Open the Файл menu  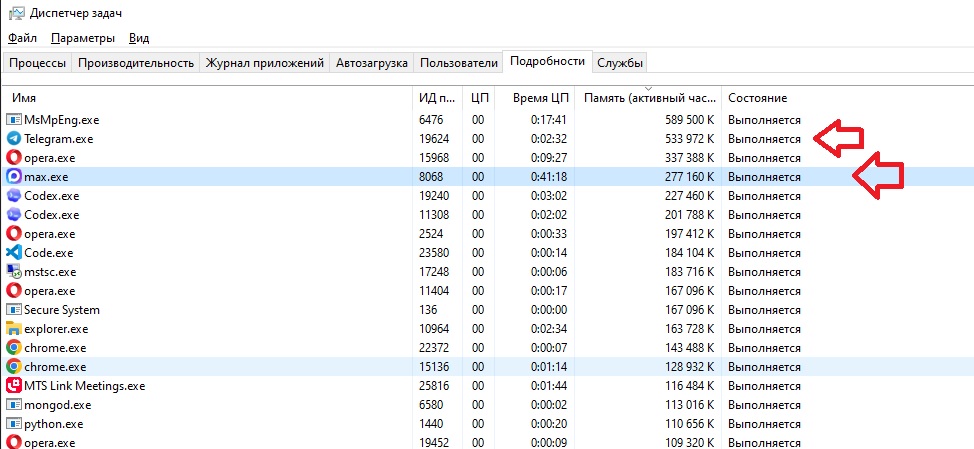click(22, 39)
